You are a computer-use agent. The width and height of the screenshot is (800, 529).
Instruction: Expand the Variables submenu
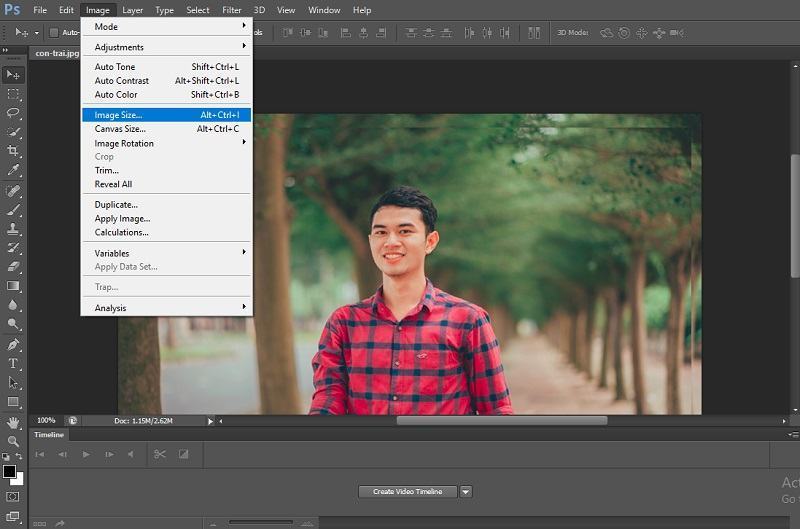tap(167, 253)
